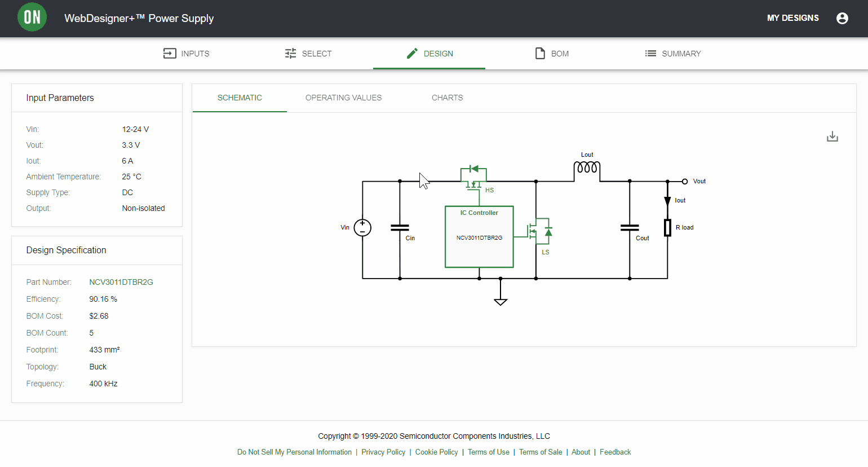Select the LS MOSFET symbol in schematic
This screenshot has width=868, height=467.
coord(540,231)
